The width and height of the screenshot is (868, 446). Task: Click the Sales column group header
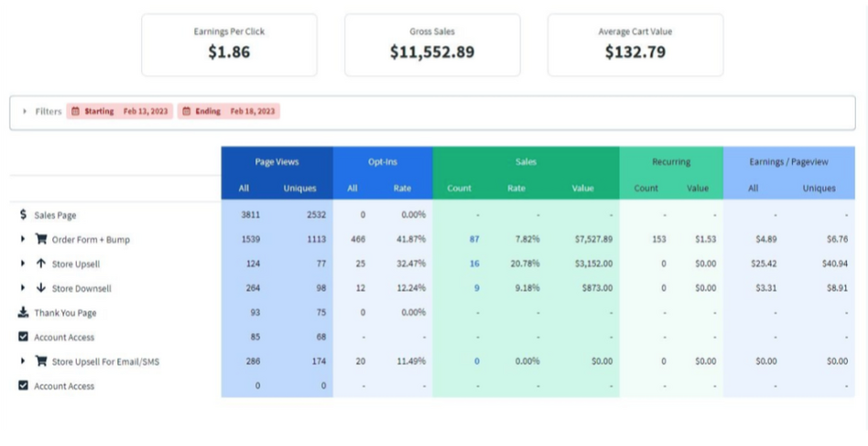coord(526,162)
